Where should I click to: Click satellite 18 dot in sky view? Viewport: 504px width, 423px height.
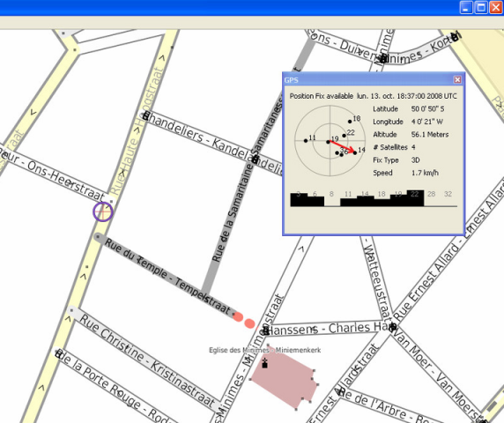[350, 122]
